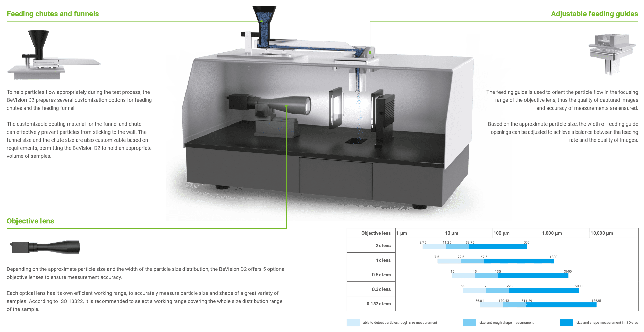The width and height of the screenshot is (644, 332).
Task: Click the '67.5' value on 1x lens bar
Action: [484, 257]
